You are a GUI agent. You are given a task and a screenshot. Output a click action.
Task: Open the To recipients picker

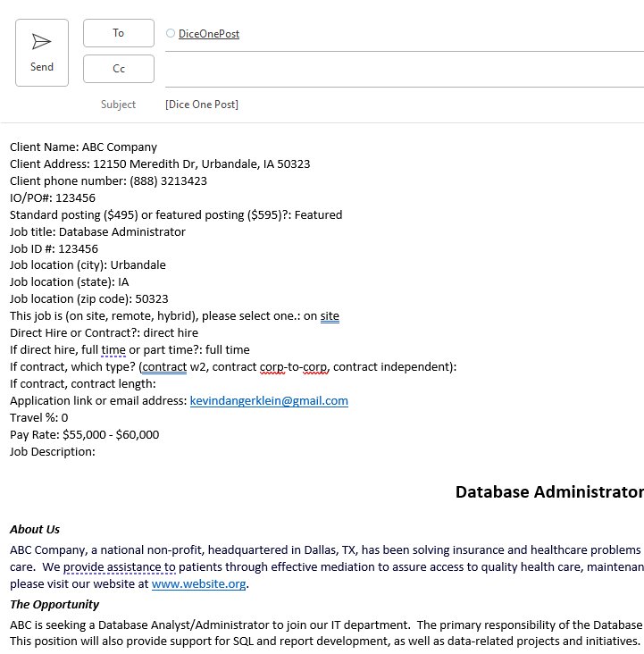[119, 33]
